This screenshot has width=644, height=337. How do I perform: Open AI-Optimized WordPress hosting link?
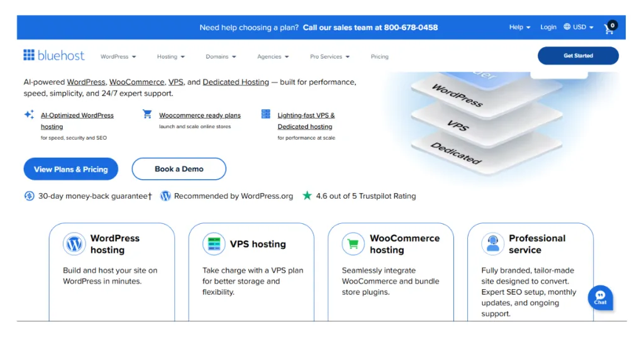[77, 121]
